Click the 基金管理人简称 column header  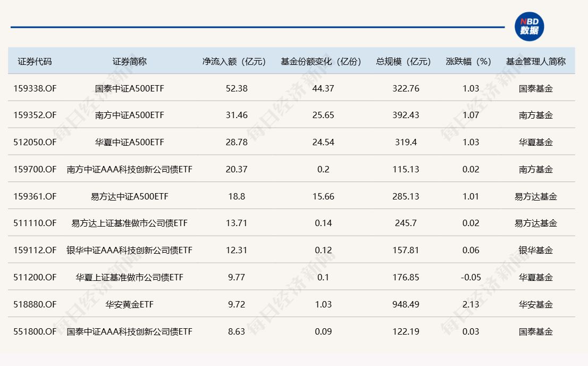pos(535,61)
